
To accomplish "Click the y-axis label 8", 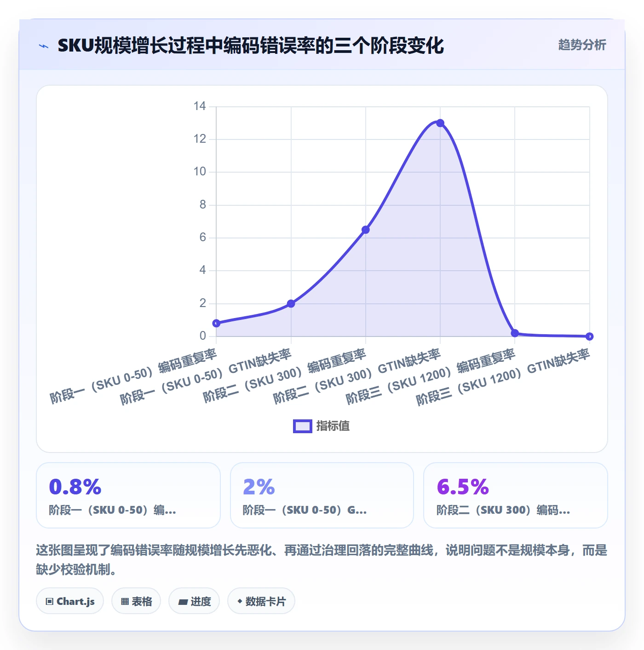I will point(202,205).
